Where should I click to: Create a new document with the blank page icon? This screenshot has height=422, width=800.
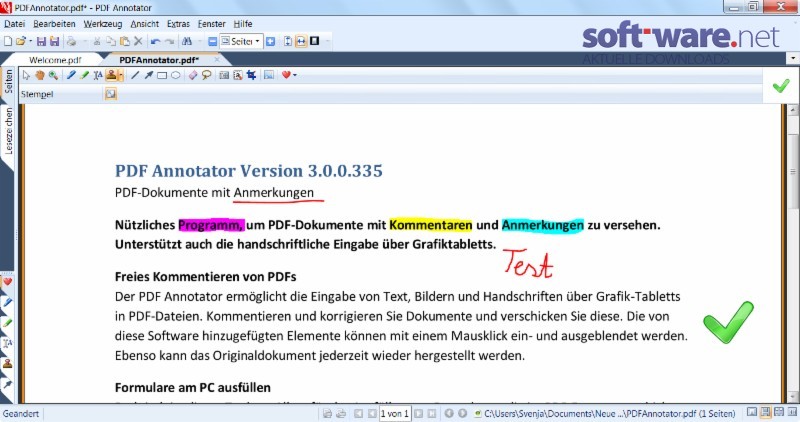(x=8, y=41)
